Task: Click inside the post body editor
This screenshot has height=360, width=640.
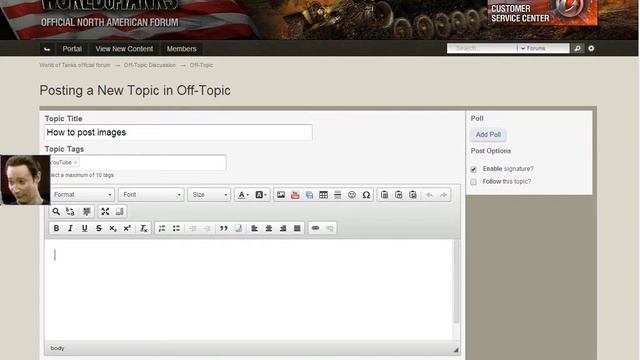Action: tap(249, 290)
